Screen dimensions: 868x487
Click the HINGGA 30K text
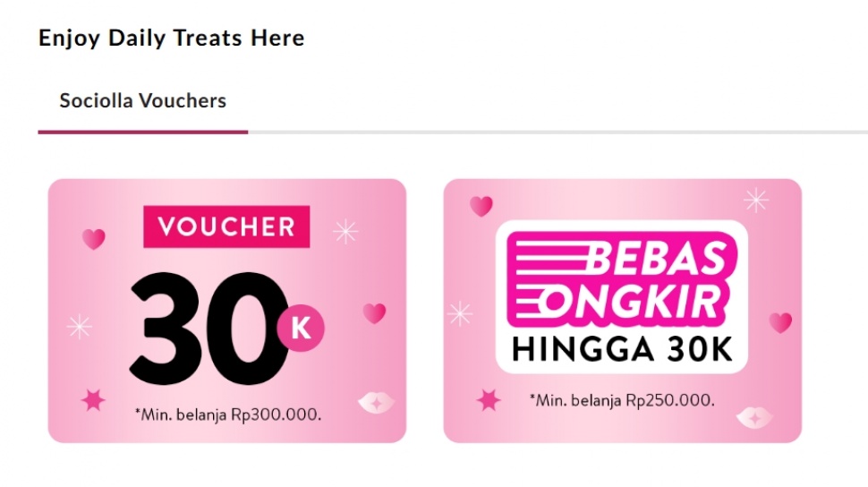pos(622,350)
